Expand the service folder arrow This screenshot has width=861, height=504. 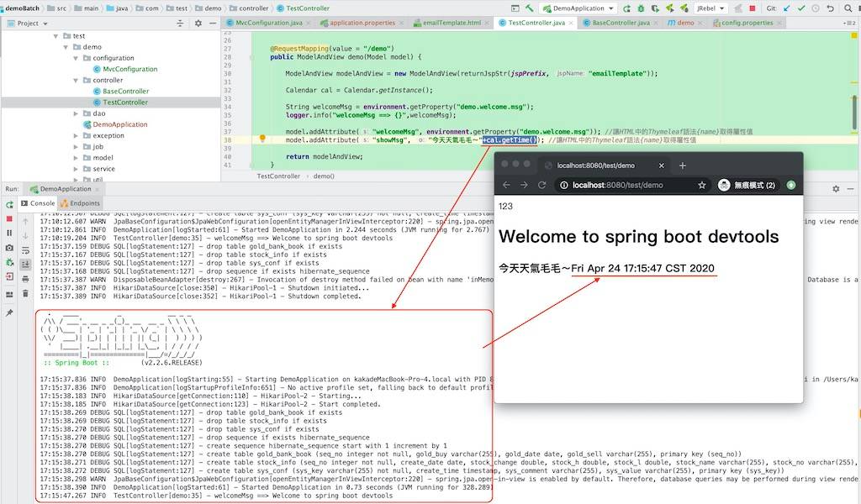76,169
